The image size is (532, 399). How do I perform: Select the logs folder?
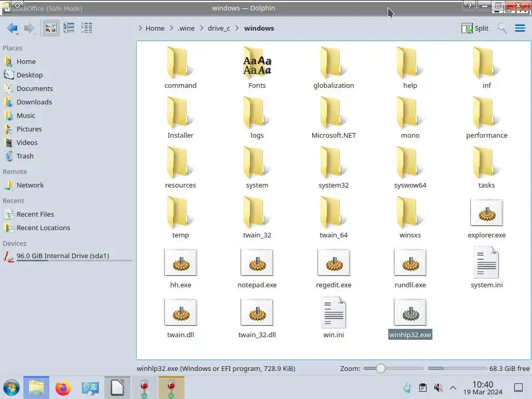[x=257, y=118]
